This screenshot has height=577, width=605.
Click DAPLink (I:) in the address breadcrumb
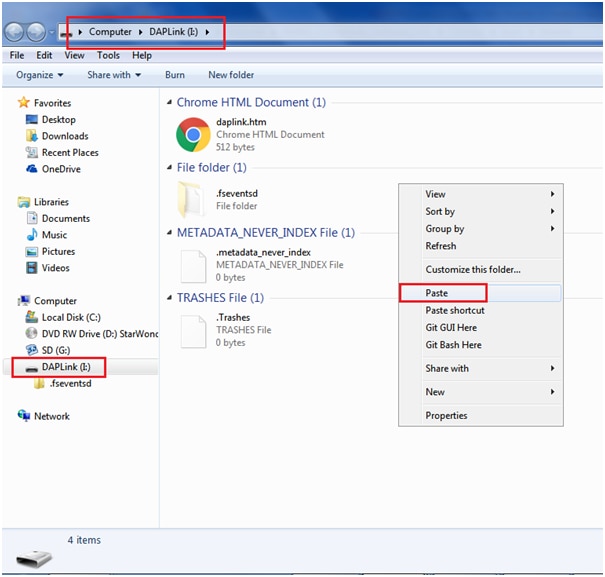tap(173, 32)
